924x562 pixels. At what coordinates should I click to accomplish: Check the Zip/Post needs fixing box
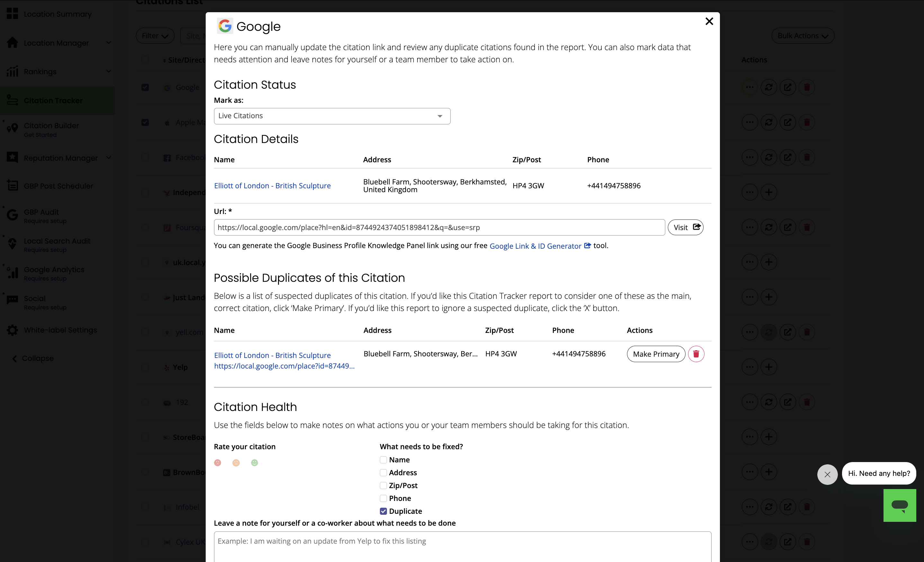383,486
